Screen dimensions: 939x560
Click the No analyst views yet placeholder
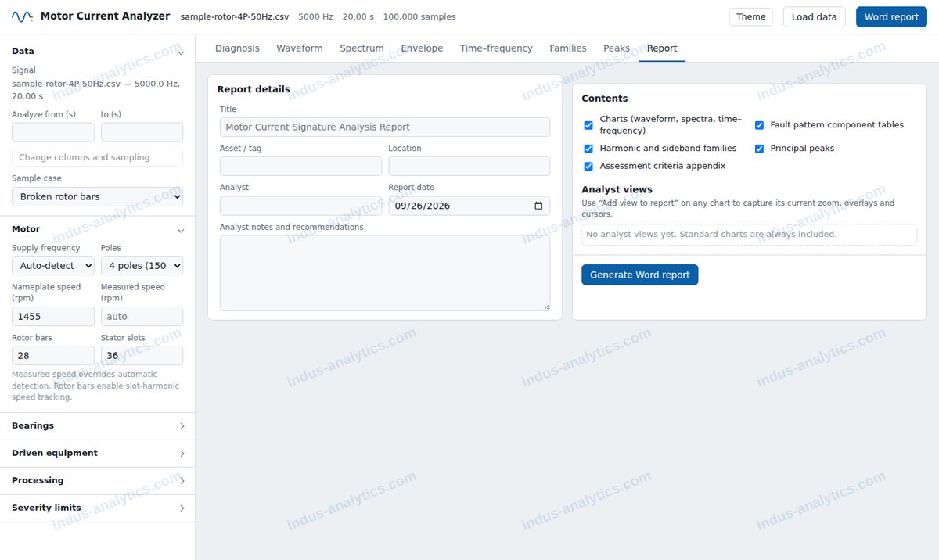tap(749, 235)
